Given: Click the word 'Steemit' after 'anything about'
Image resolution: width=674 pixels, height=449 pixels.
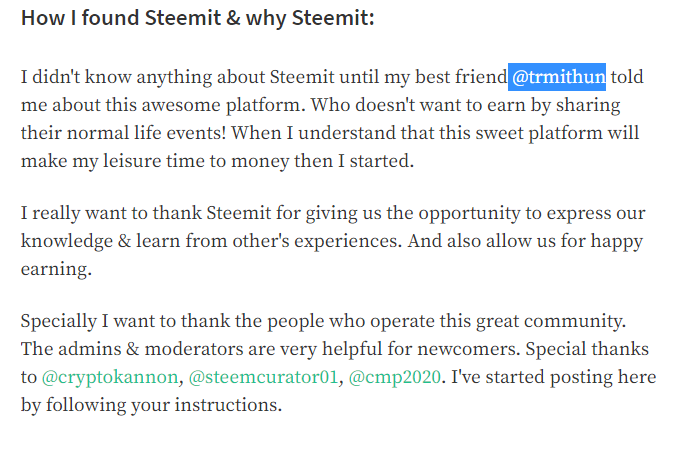Looking at the screenshot, I should tap(302, 77).
